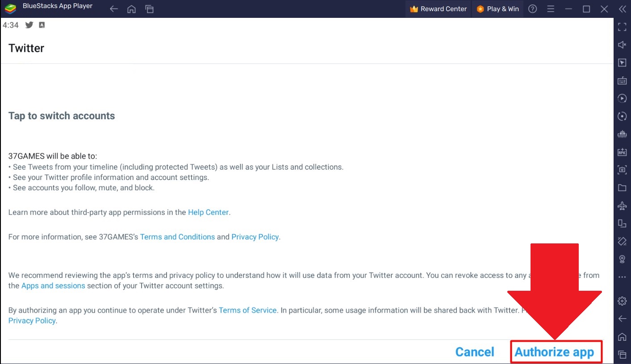Open Play & Win
Viewport: 631px width, 364px height.
497,9
